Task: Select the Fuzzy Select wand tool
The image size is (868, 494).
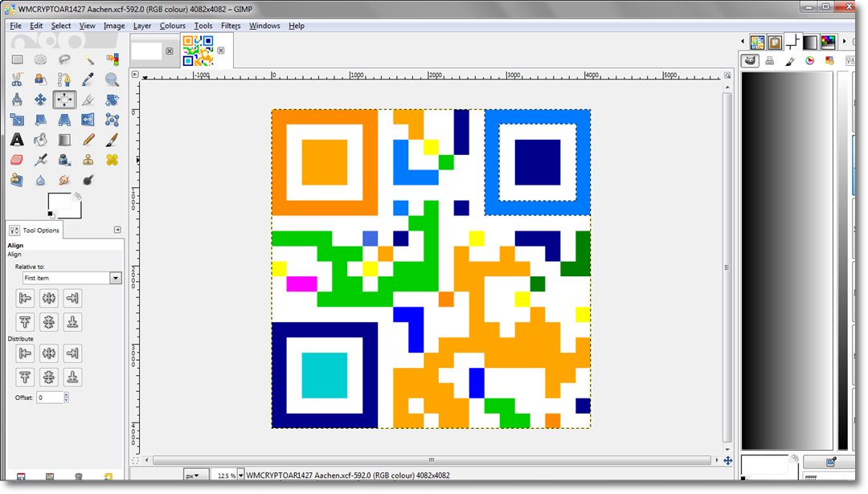Action: coord(88,59)
